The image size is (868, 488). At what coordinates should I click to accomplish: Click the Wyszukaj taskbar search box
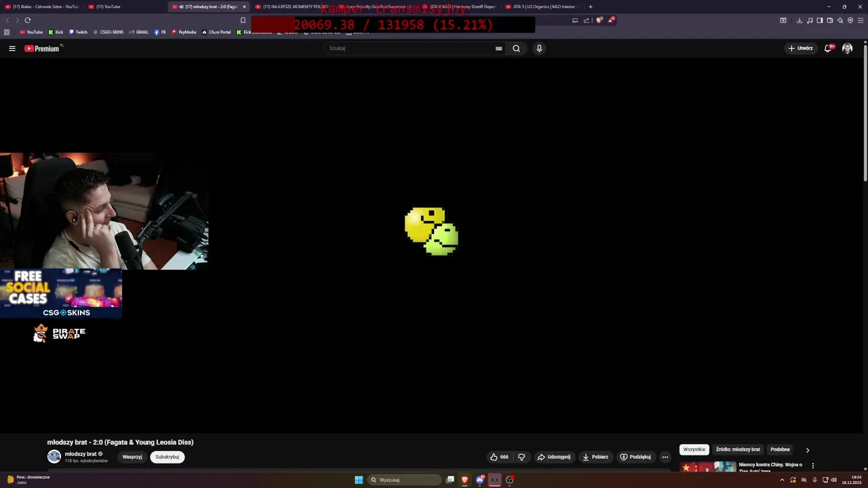click(x=405, y=480)
